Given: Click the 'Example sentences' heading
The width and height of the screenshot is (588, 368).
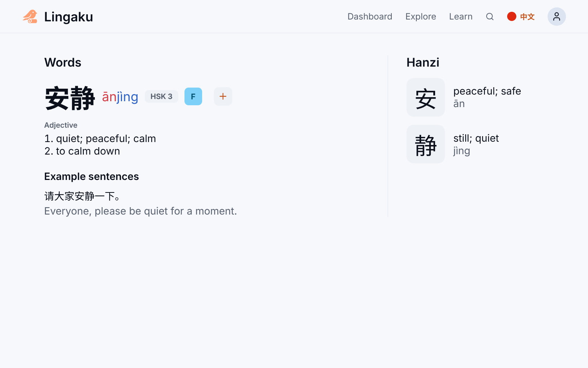Looking at the screenshot, I should tap(92, 177).
